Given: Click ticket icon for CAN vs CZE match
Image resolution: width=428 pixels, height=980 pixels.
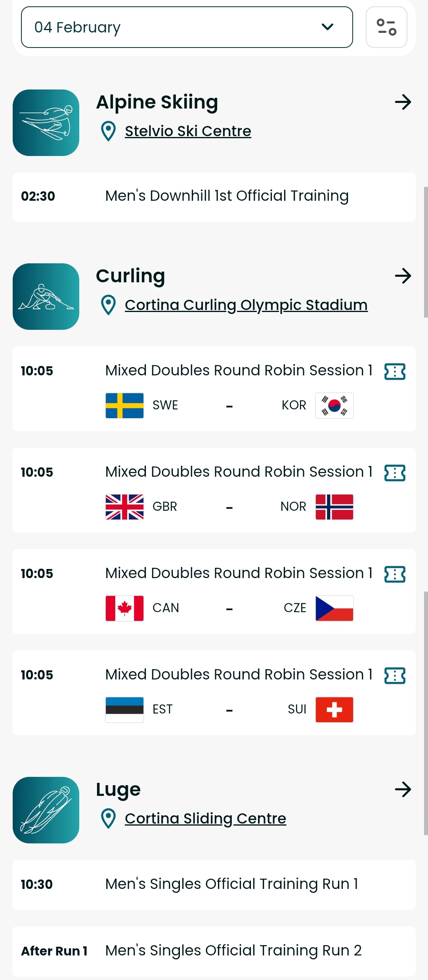Looking at the screenshot, I should point(395,574).
